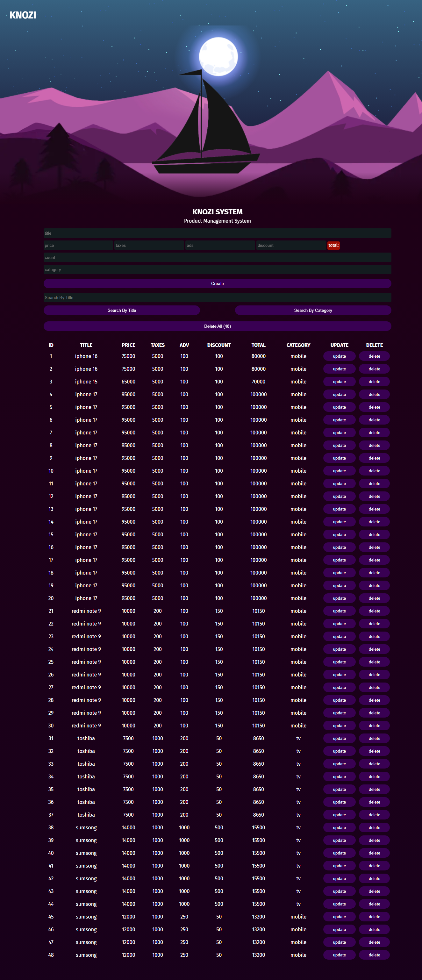
Task: Update redmi note 9 product ID 21
Action: coord(339,611)
